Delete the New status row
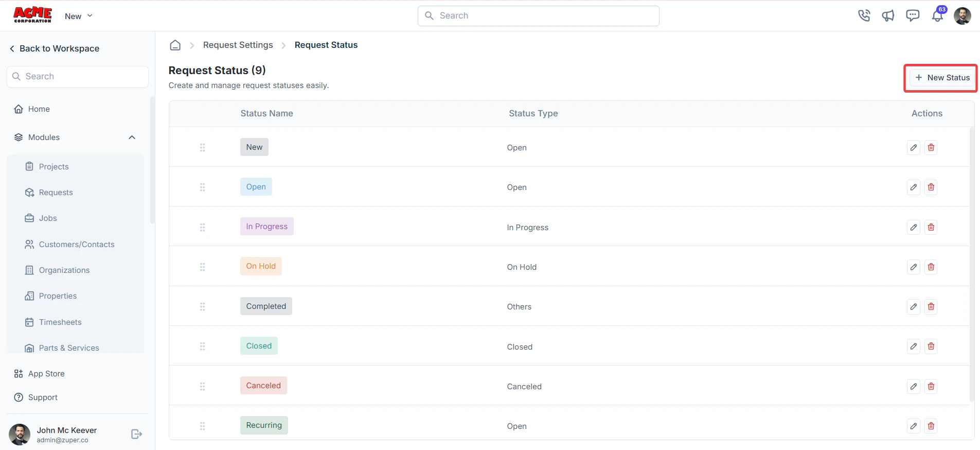 click(931, 148)
